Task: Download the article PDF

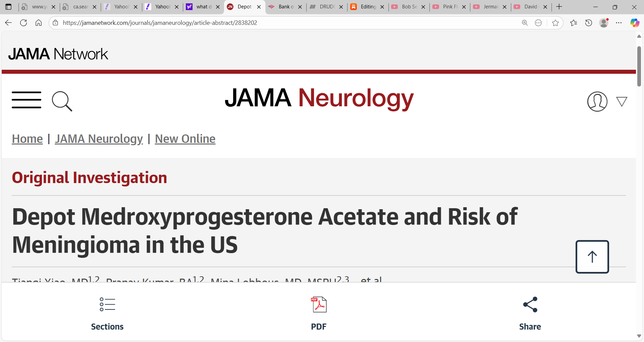Action: pos(319,314)
